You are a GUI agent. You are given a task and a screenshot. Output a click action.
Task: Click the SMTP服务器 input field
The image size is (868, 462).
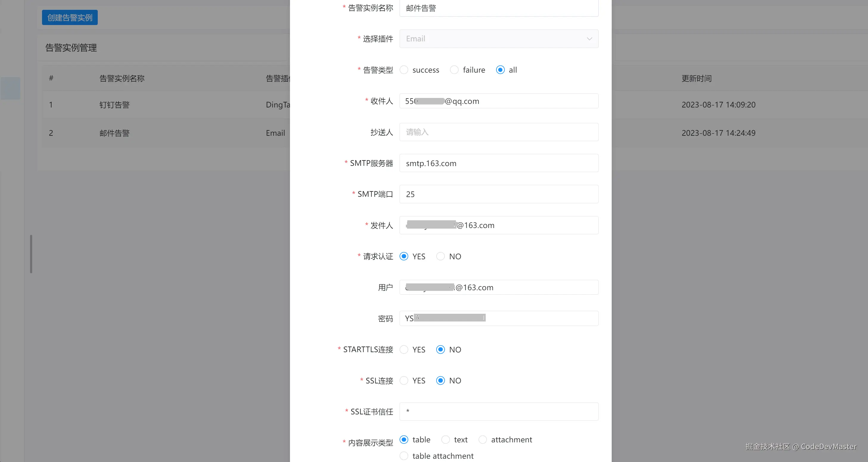[499, 163]
